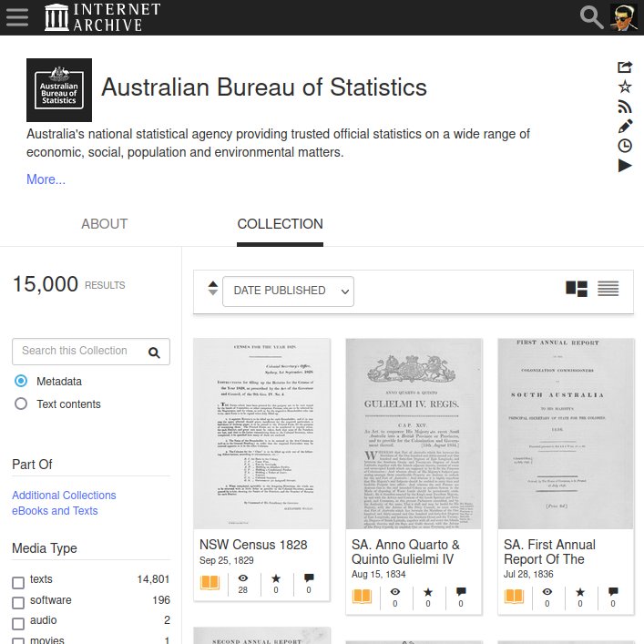This screenshot has height=644, width=644.
Task: Click the 14,801 texts count
Action: 153,579
